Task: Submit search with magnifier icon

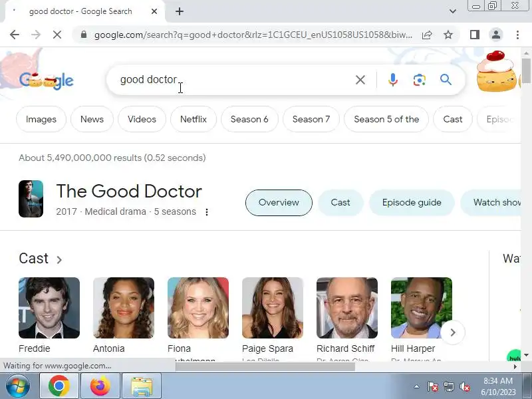Action: click(x=446, y=80)
